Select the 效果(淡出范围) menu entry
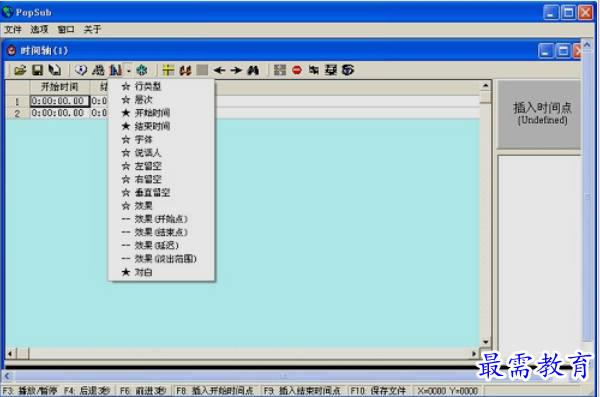 (x=161, y=259)
